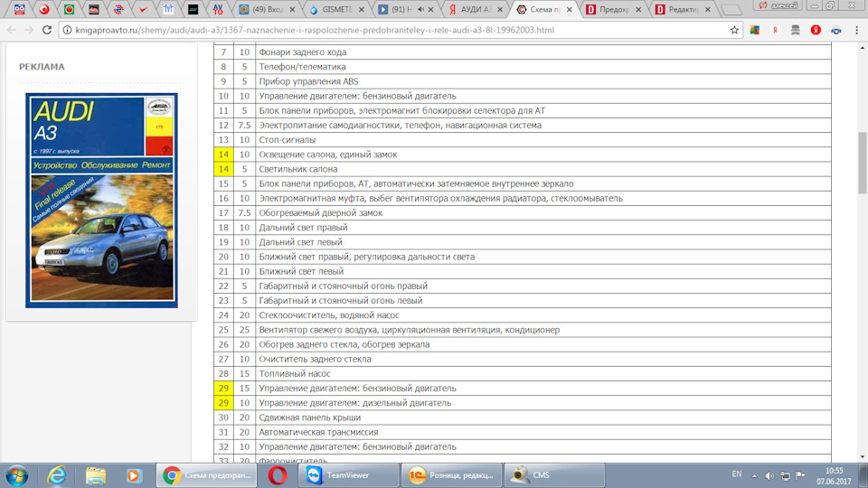Image resolution: width=868 pixels, height=488 pixels.
Task: Select the cell "Автоматическая трансмиссия"
Action: click(x=543, y=432)
